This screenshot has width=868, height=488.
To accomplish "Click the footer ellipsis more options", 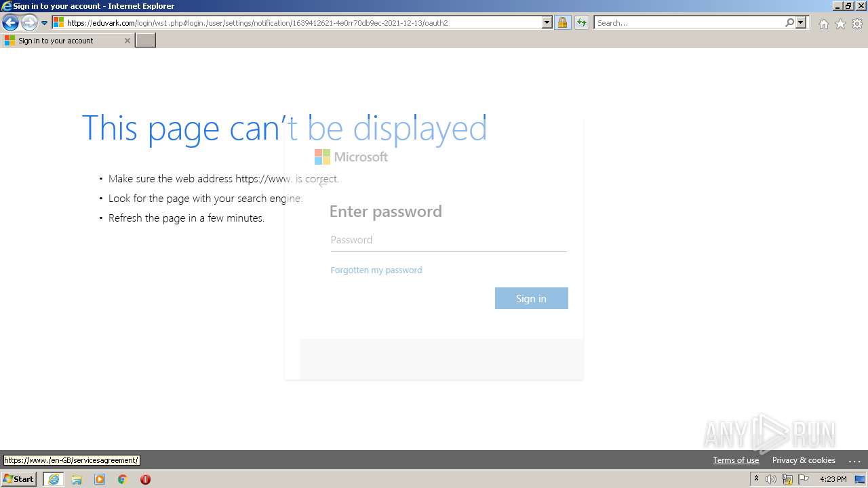I will tap(854, 460).
